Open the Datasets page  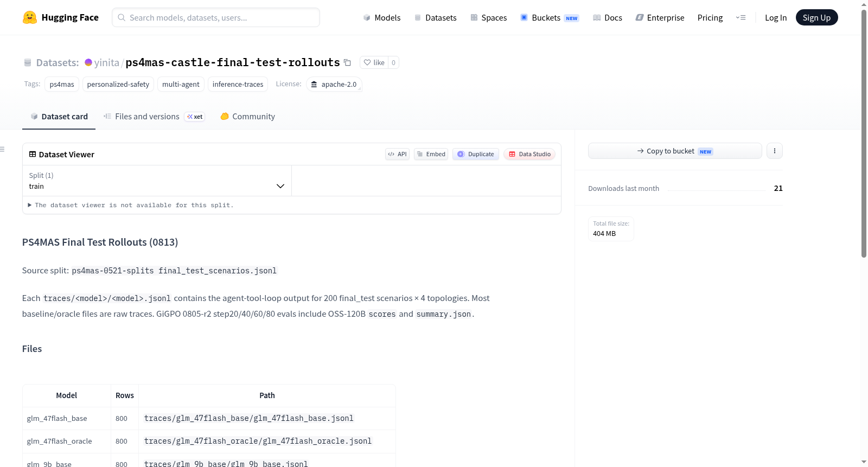(x=436, y=17)
